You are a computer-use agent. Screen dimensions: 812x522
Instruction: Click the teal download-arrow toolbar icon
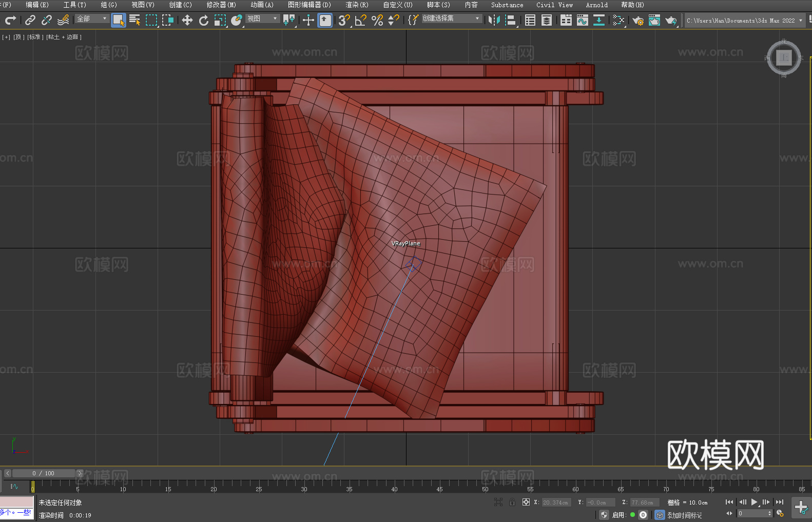599,20
